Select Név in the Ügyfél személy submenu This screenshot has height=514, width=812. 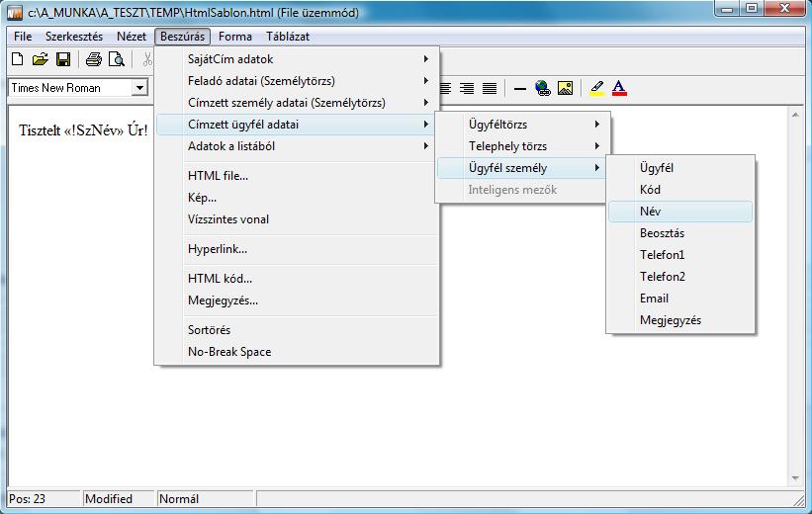[x=679, y=212]
